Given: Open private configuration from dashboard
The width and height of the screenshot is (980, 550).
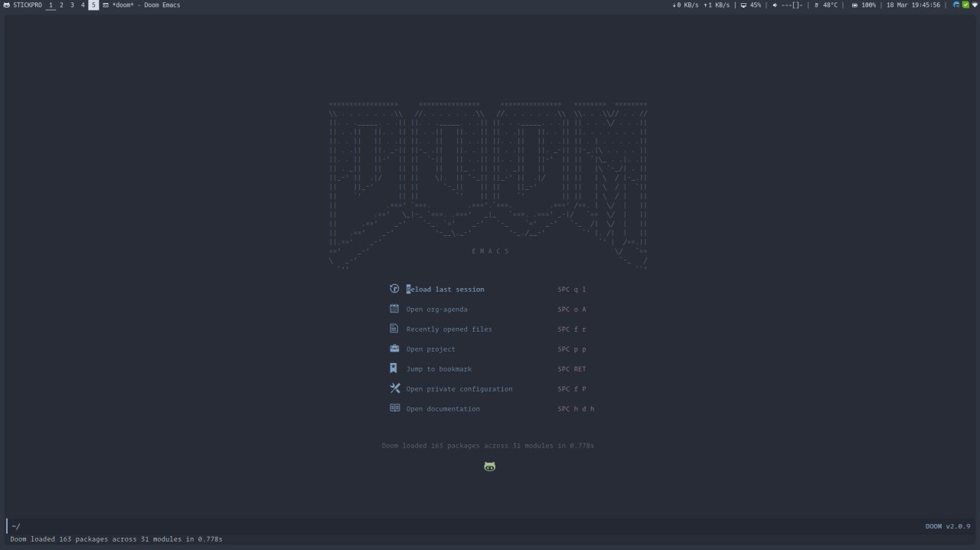Looking at the screenshot, I should click(459, 389).
